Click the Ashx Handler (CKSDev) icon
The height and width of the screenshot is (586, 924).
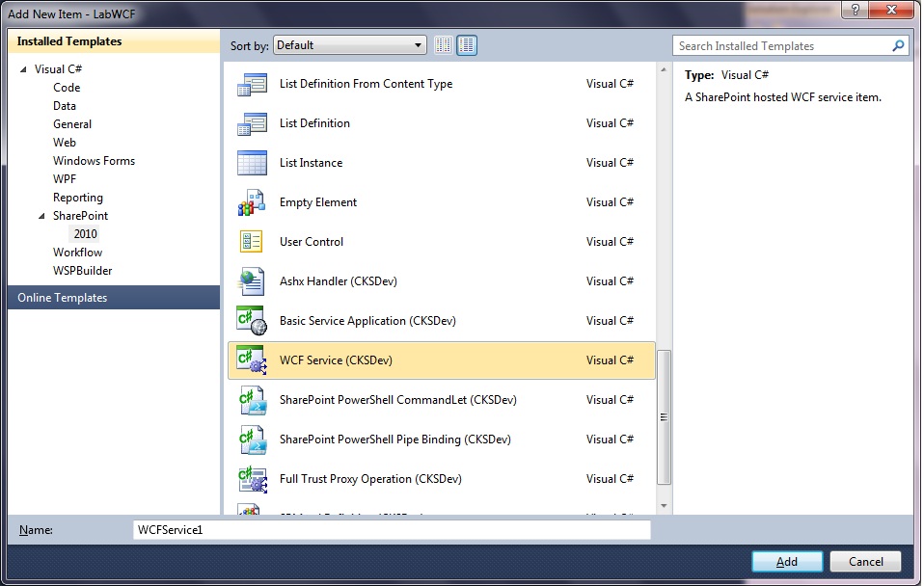pos(252,281)
